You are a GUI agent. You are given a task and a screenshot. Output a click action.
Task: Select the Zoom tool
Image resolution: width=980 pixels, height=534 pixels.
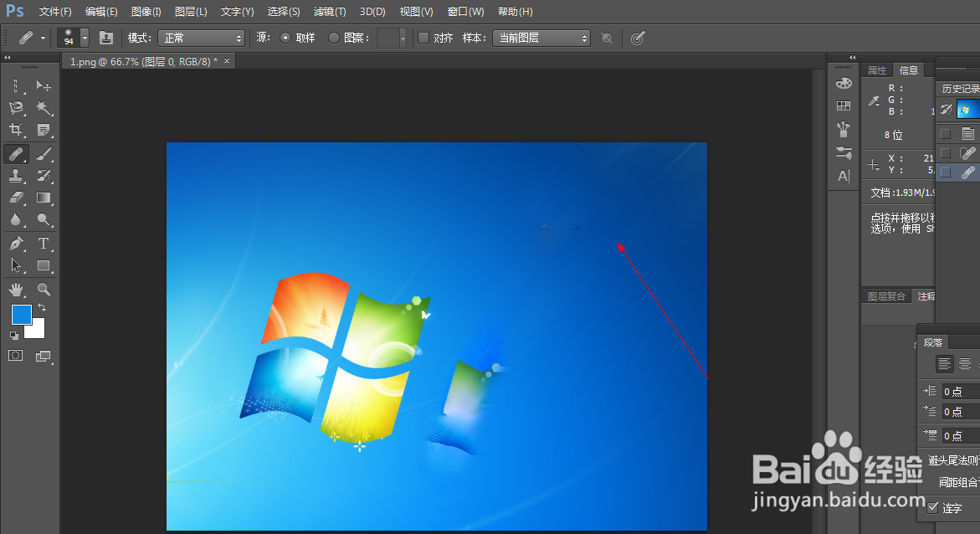pos(44,289)
